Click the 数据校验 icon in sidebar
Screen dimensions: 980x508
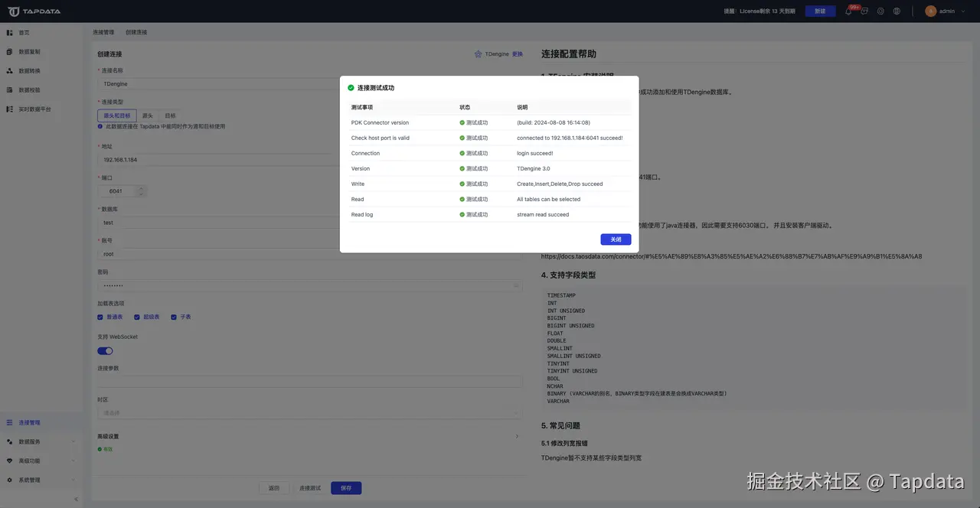click(x=10, y=90)
